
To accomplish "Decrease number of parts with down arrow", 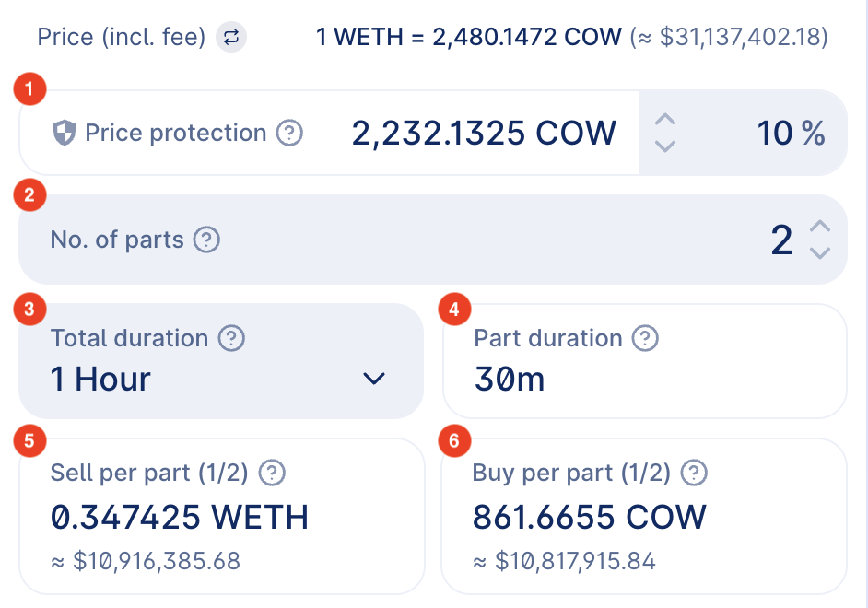I will coord(820,253).
